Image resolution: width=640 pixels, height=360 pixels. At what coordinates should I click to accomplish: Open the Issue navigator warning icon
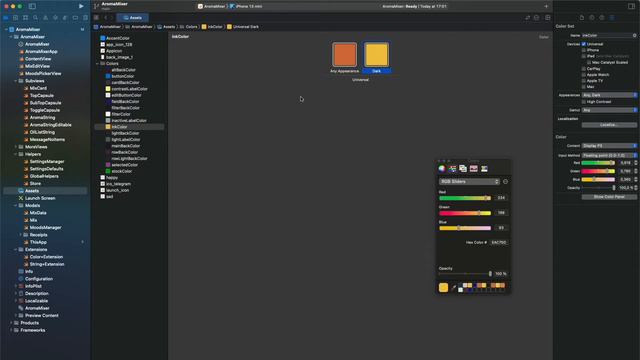pos(45,18)
